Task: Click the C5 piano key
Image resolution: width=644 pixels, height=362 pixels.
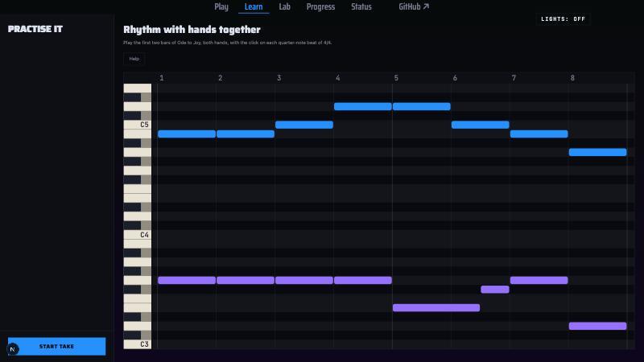Action: [x=137, y=125]
